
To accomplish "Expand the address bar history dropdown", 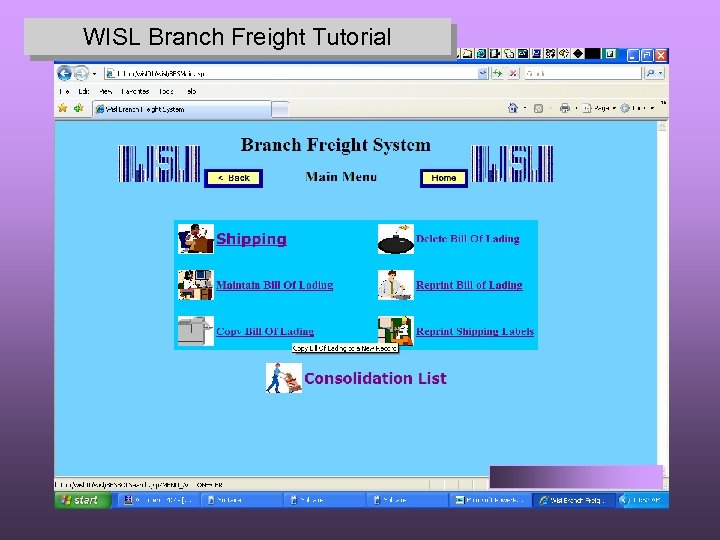I will click(483, 73).
